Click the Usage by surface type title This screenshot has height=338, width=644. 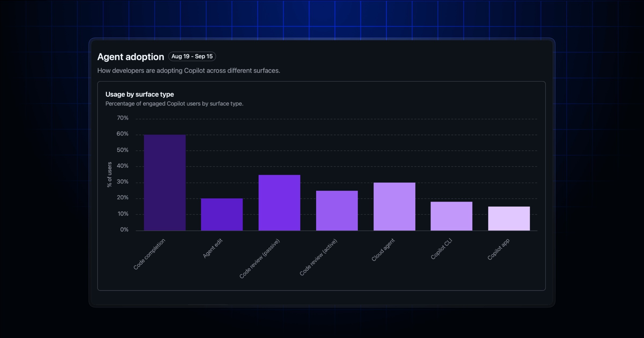[x=140, y=94]
